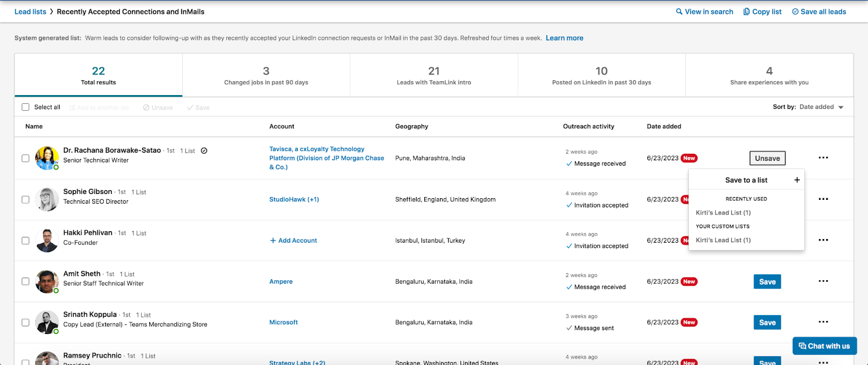
Task: Click Srinath Koppula's profile photo
Action: 47,322
